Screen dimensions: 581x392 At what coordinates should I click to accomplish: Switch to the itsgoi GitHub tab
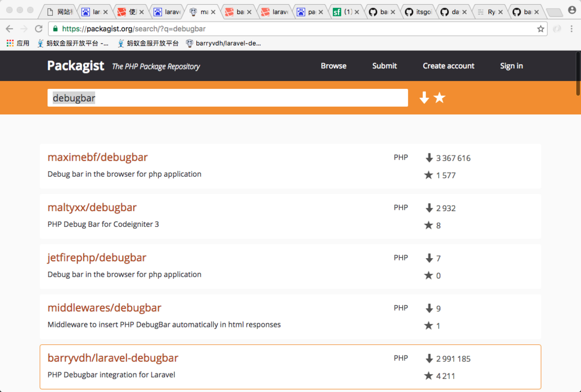pyautogui.click(x=419, y=12)
